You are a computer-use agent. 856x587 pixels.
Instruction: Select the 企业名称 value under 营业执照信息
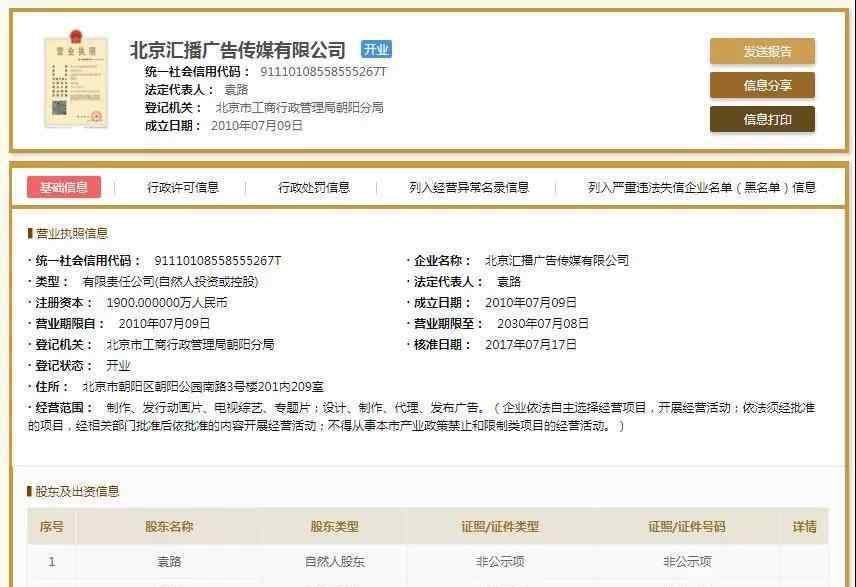pos(557,260)
